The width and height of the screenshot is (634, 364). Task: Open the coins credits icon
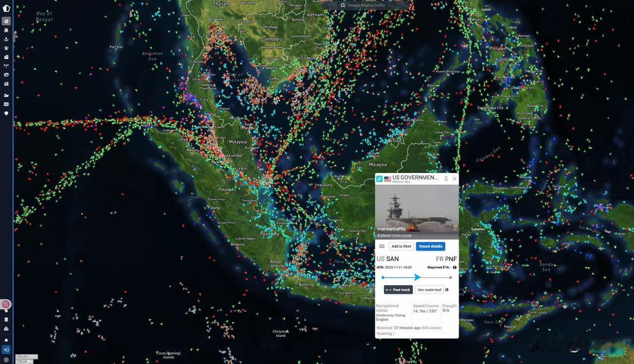pos(6,328)
